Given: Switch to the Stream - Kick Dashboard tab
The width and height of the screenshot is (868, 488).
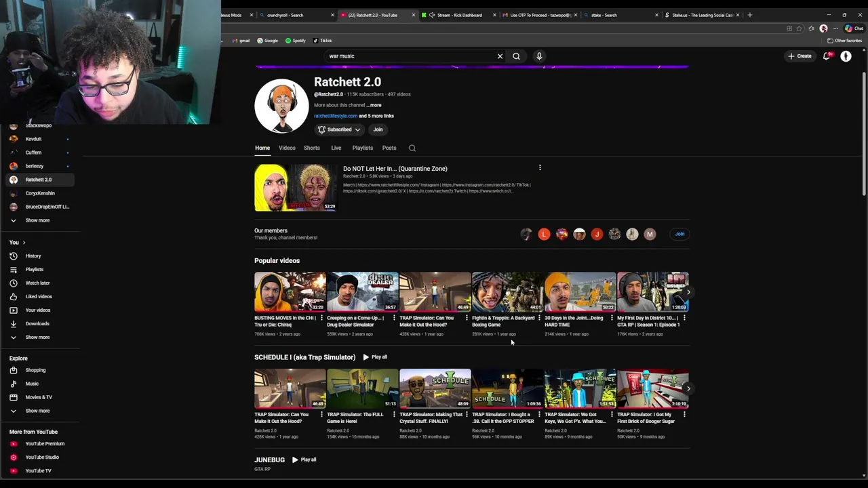Looking at the screenshot, I should (458, 15).
